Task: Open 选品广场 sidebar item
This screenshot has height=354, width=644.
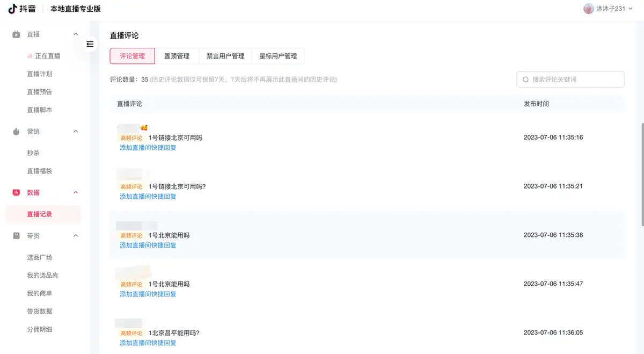Action: click(x=40, y=257)
